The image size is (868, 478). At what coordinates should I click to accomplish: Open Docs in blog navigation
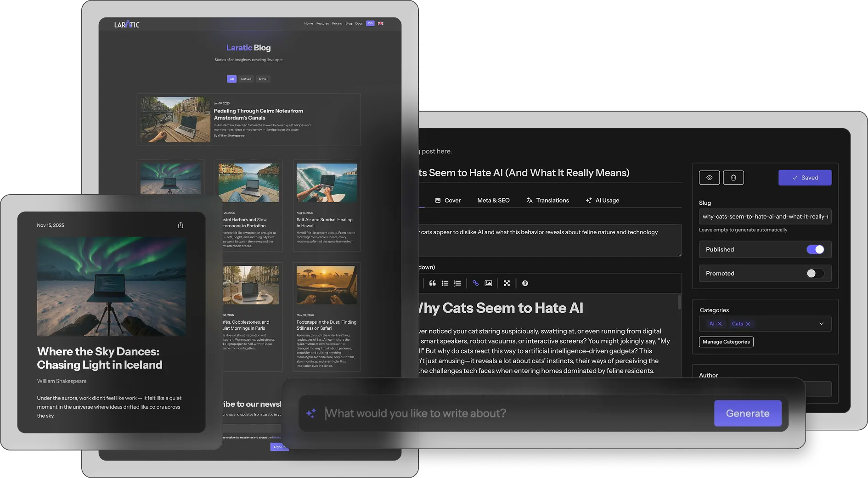359,23
